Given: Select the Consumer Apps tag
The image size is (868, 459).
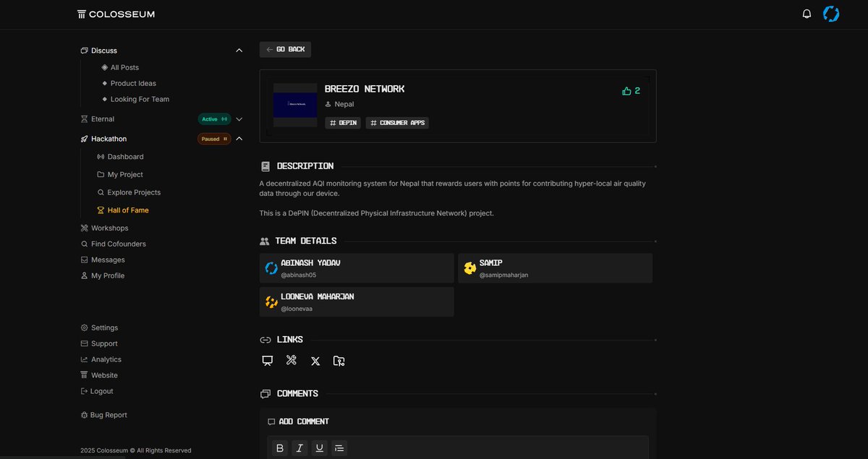Looking at the screenshot, I should (397, 123).
